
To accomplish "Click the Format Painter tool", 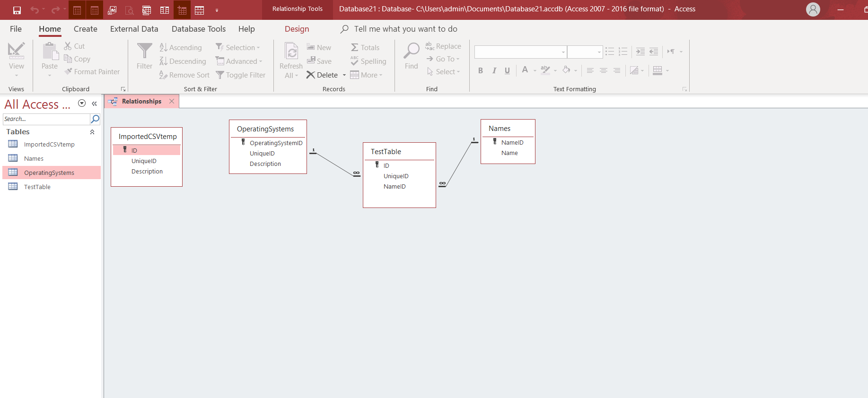I will 92,72.
